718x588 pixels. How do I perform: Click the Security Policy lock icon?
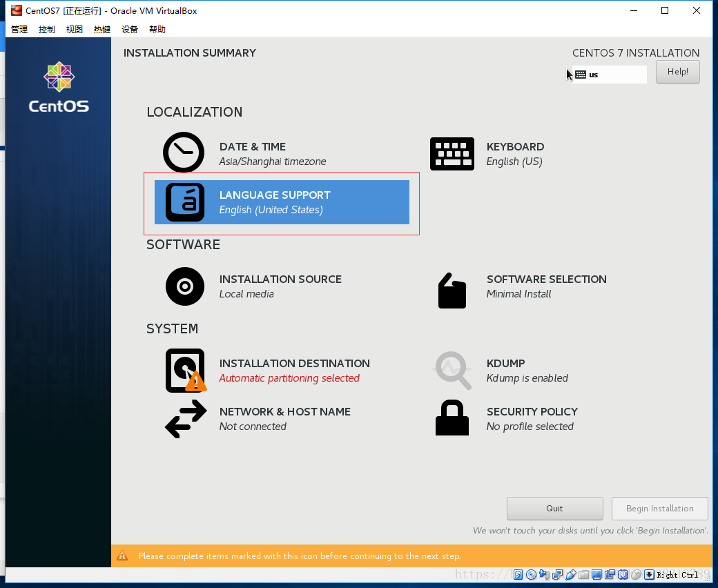click(x=452, y=418)
